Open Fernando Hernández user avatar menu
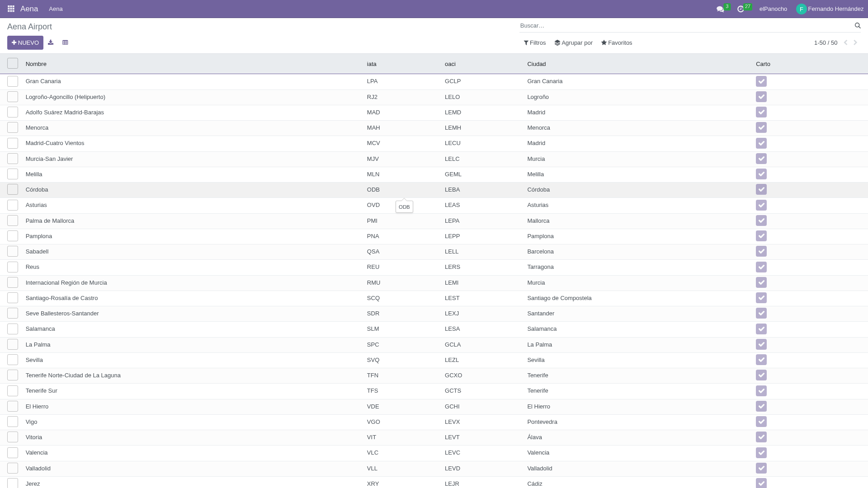Image resolution: width=868 pixels, height=488 pixels. (802, 9)
